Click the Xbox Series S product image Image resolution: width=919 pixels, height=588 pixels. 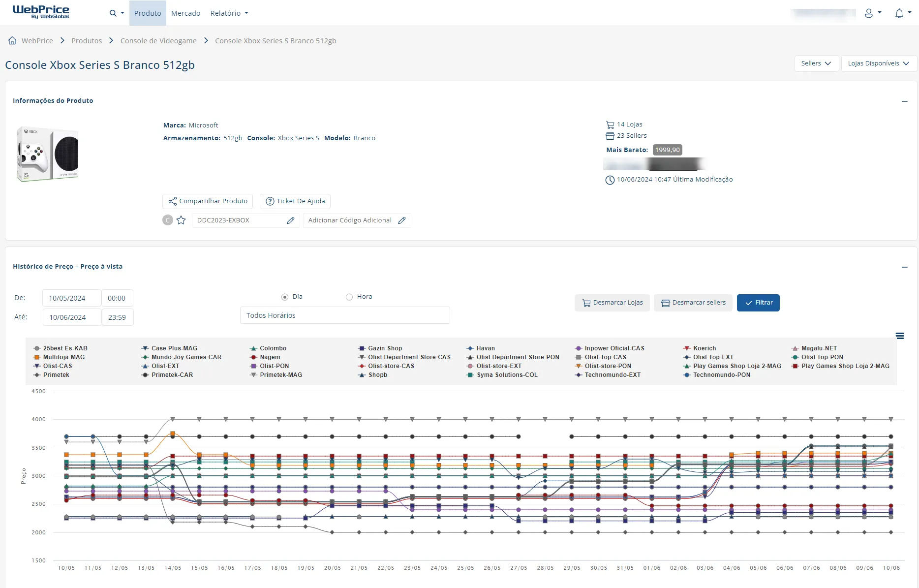tap(48, 154)
